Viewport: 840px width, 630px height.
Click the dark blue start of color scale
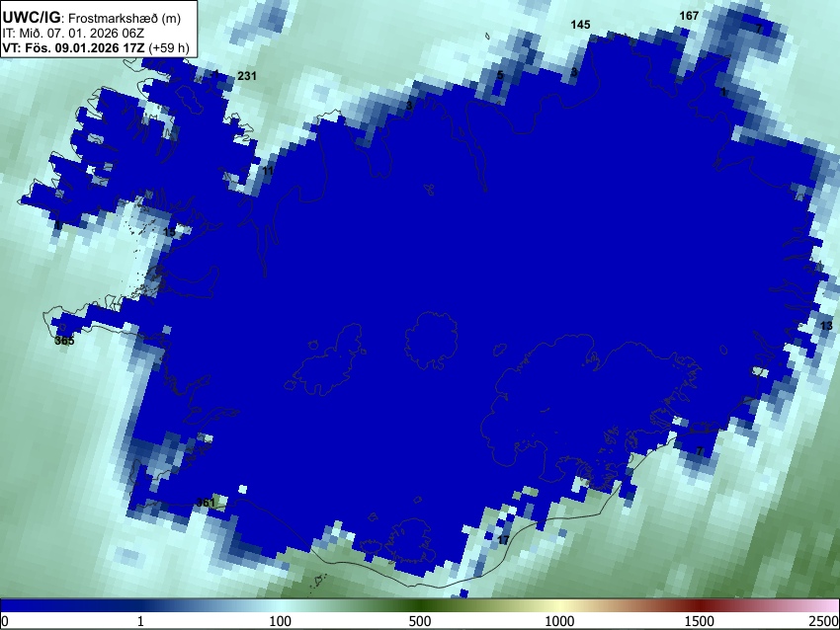pos(33,606)
